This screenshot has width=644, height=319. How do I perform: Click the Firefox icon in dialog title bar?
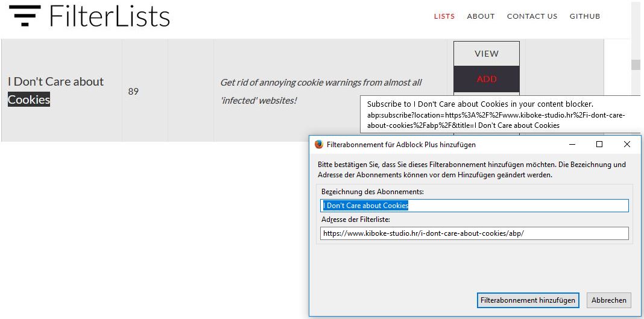(x=319, y=145)
